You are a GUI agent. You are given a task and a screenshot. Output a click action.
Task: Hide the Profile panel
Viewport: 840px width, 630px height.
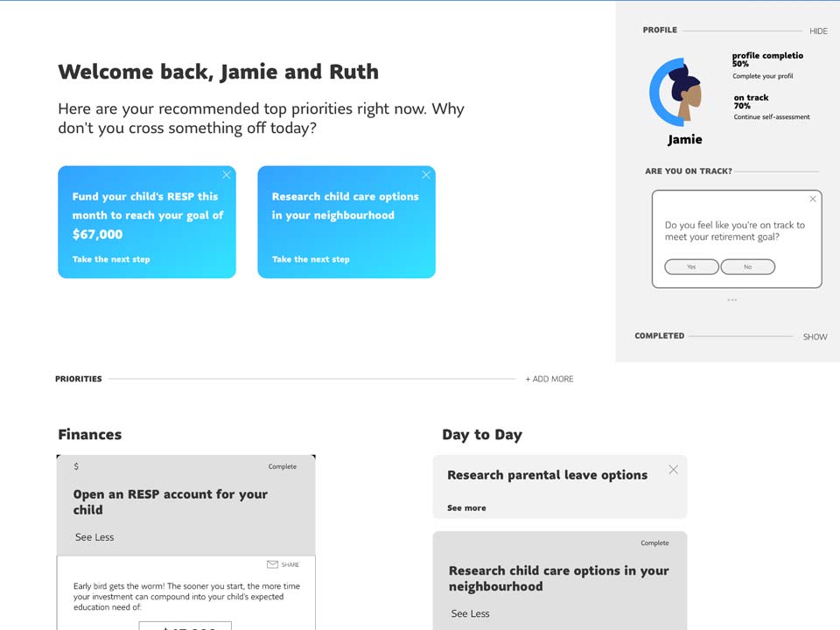[818, 31]
